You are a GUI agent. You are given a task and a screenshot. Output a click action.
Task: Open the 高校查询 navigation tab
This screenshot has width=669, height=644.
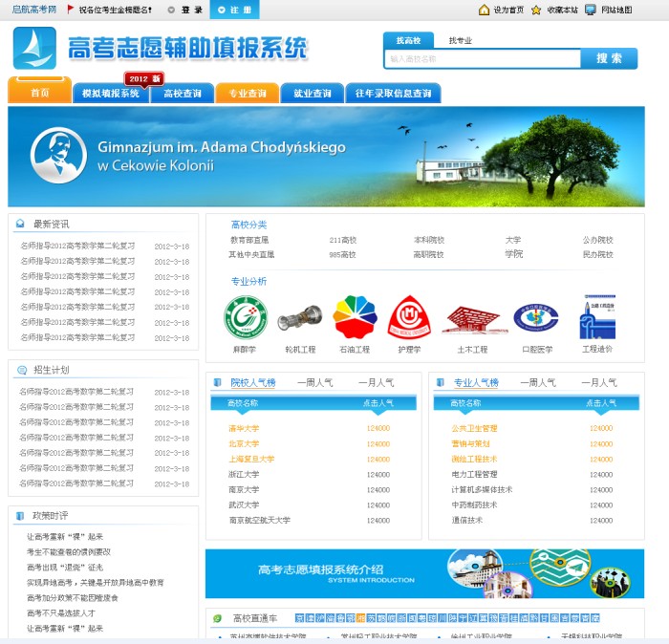(x=183, y=93)
